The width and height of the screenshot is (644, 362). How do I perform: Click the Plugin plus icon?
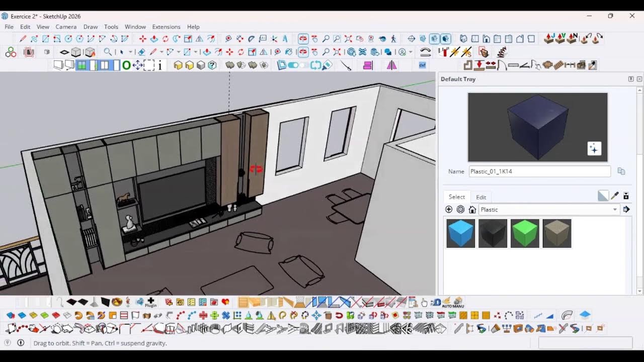coord(150,302)
